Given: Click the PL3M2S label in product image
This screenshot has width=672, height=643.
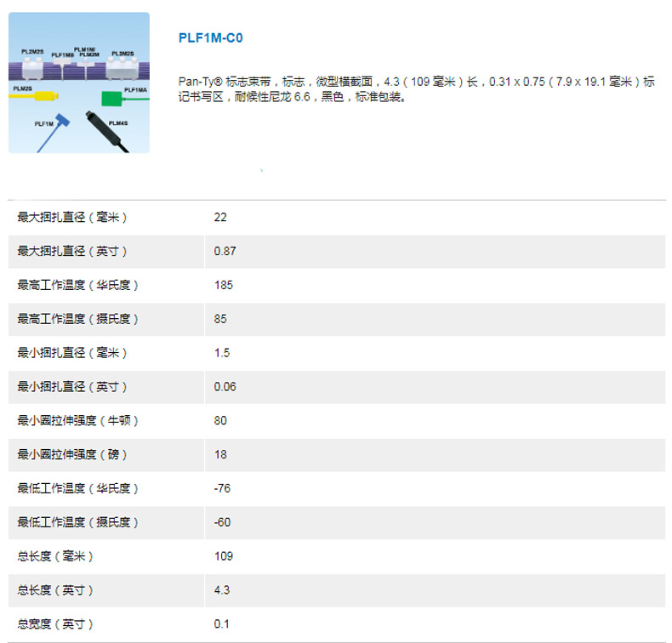Looking at the screenshot, I should click(x=122, y=53).
